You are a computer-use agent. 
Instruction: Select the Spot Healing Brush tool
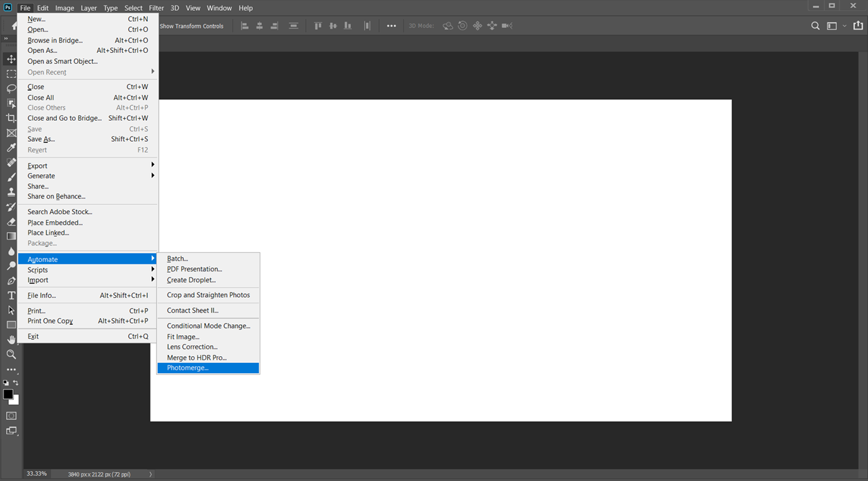pyautogui.click(x=11, y=162)
